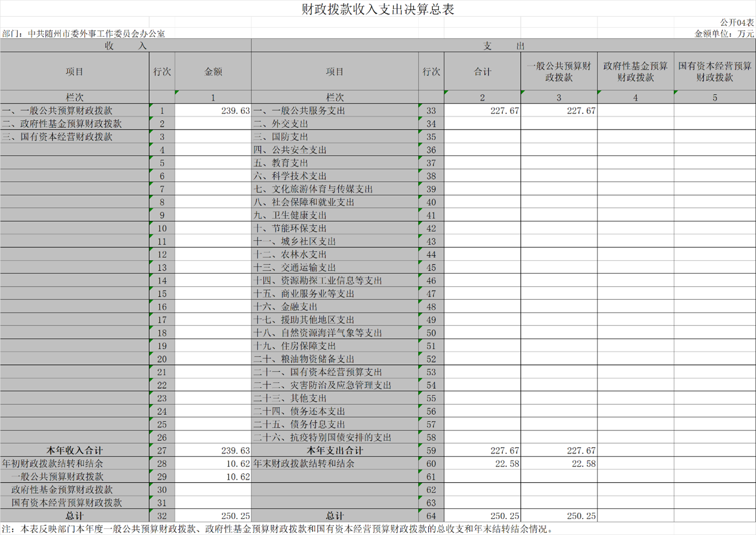Image resolution: width=756 pixels, height=535 pixels.
Task: Click 十五、商业服务业等支出 cell
Action: (335, 294)
